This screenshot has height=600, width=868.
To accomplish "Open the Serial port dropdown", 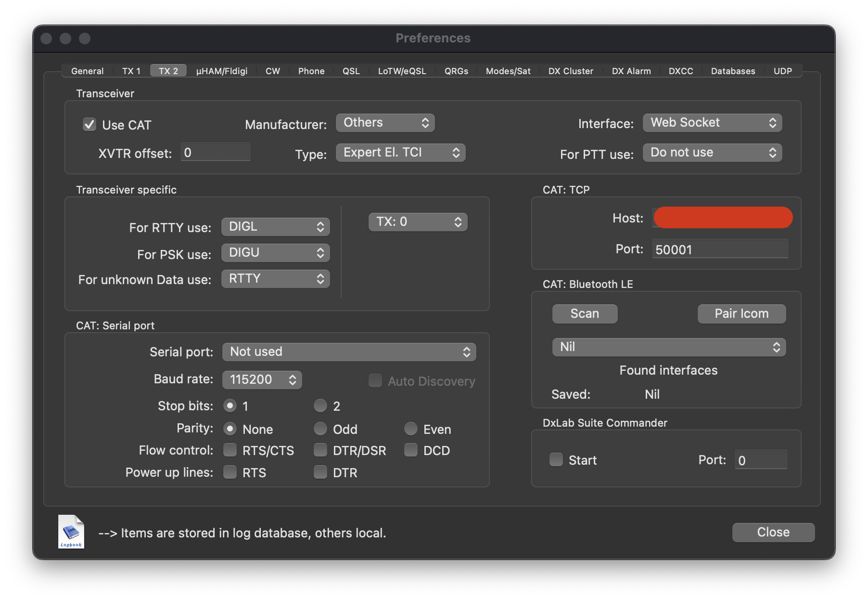I will tap(349, 352).
